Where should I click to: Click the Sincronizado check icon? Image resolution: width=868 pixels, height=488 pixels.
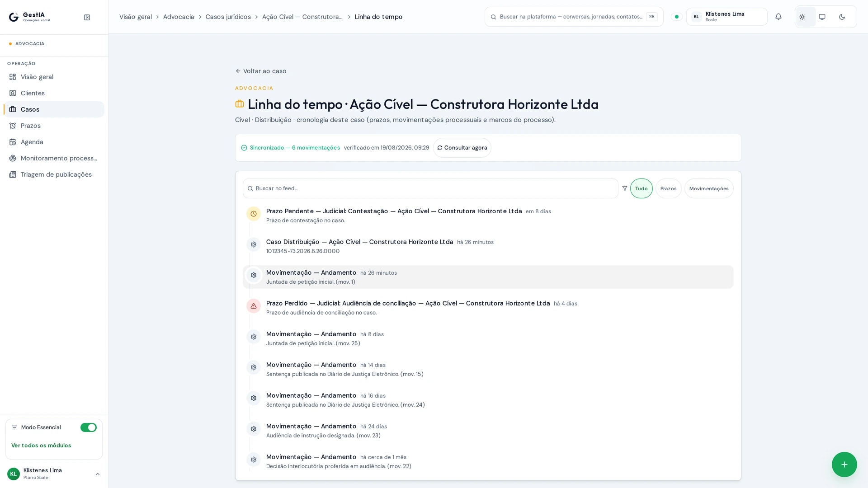[x=244, y=148]
